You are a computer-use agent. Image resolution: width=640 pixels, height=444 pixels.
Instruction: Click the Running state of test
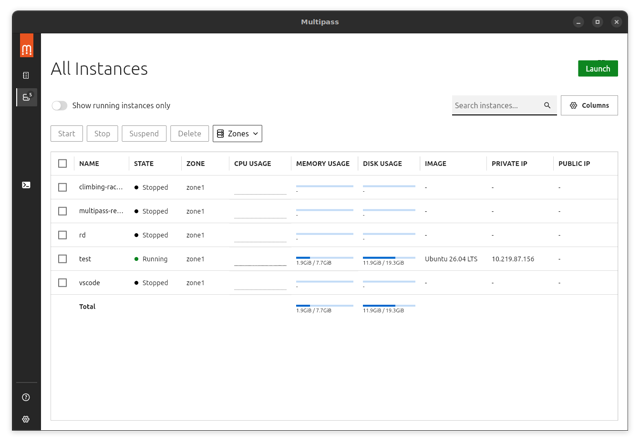coord(151,259)
